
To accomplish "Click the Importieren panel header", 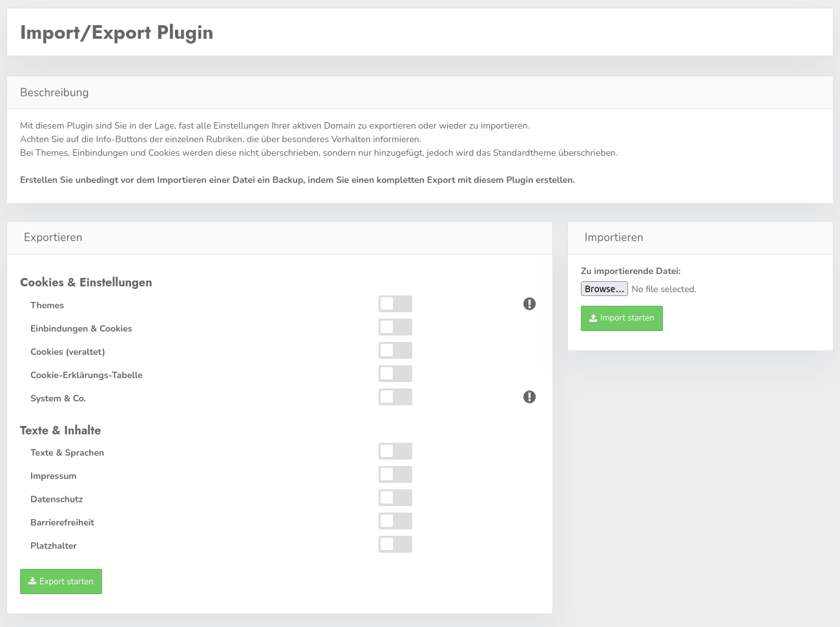I will click(613, 237).
